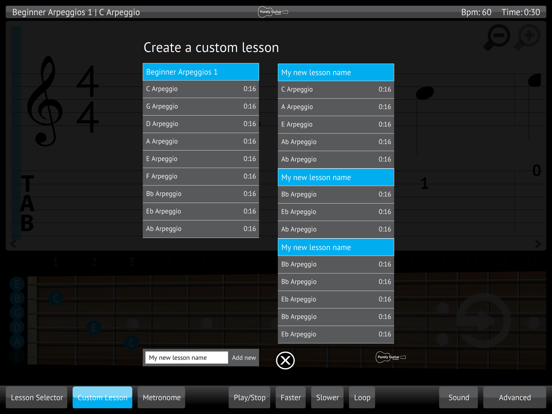Select C Arpeggio in the custom lesson column
This screenshot has height=414, width=552.
(x=336, y=90)
